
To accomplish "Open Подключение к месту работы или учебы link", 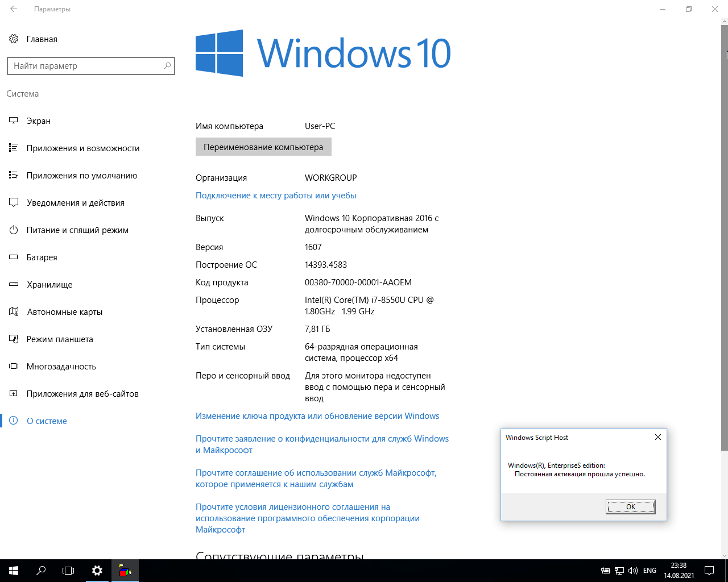I will 276,196.
